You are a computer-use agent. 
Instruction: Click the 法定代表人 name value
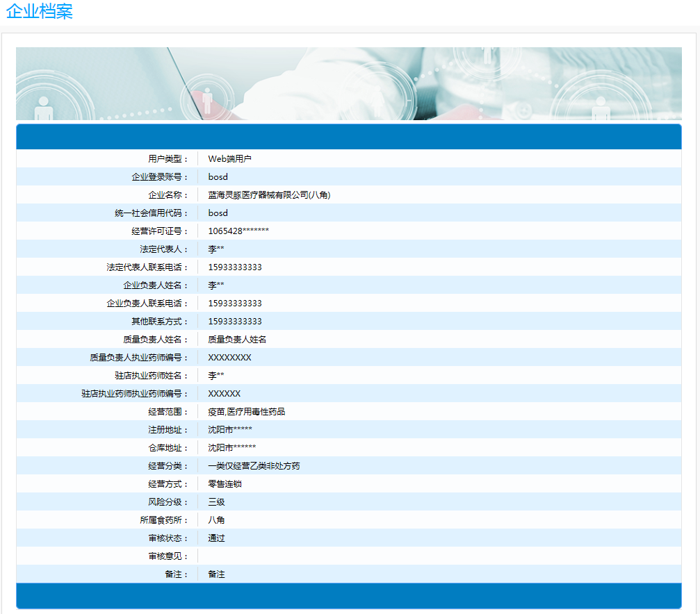pos(216,249)
